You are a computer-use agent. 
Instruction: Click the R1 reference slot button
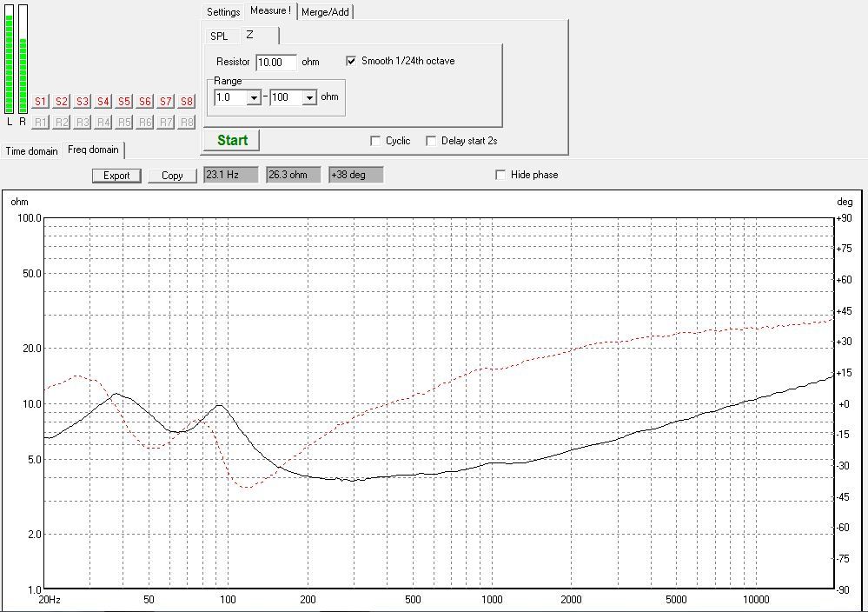[41, 122]
